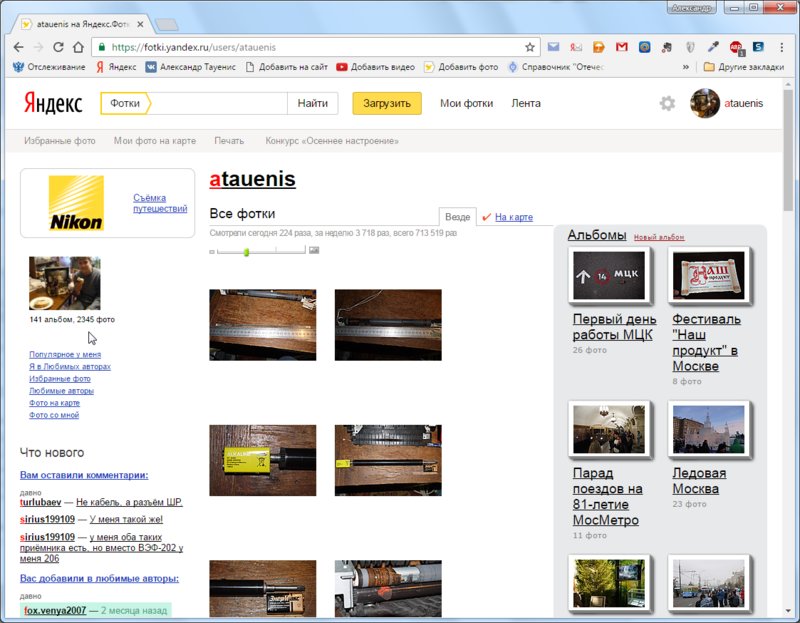Open the Первый день работы МЦК album thumbnail

click(x=609, y=276)
